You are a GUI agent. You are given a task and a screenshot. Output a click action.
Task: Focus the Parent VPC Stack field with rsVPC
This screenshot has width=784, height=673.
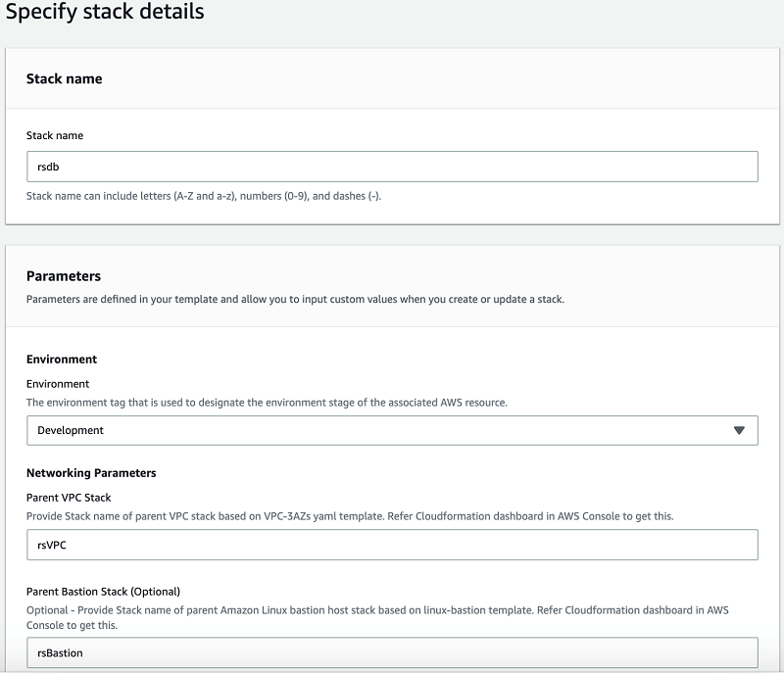point(392,545)
